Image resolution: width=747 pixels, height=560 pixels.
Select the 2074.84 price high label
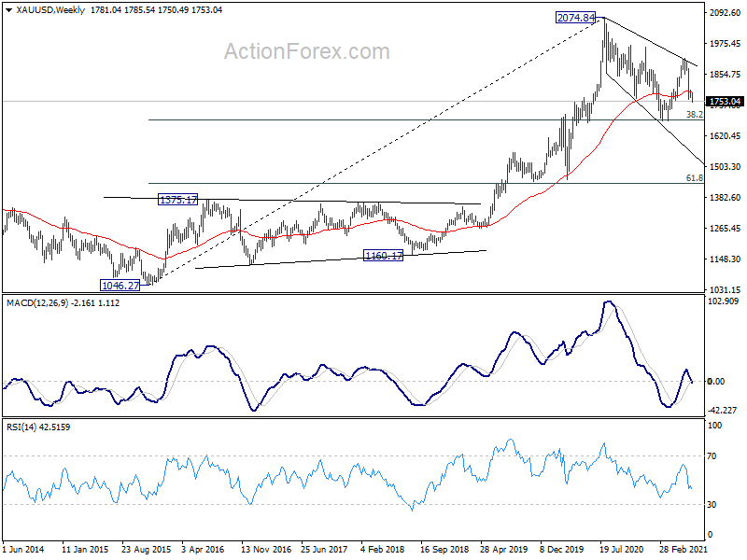[x=576, y=18]
